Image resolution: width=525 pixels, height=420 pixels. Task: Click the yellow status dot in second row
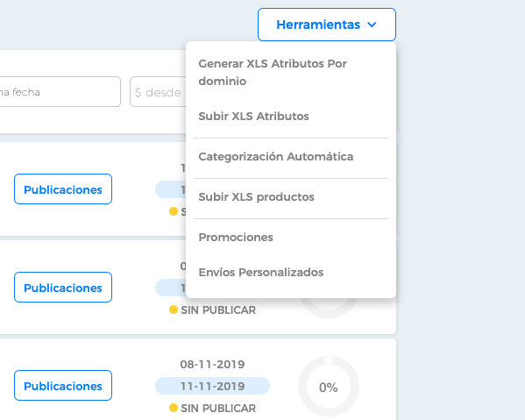pos(174,310)
